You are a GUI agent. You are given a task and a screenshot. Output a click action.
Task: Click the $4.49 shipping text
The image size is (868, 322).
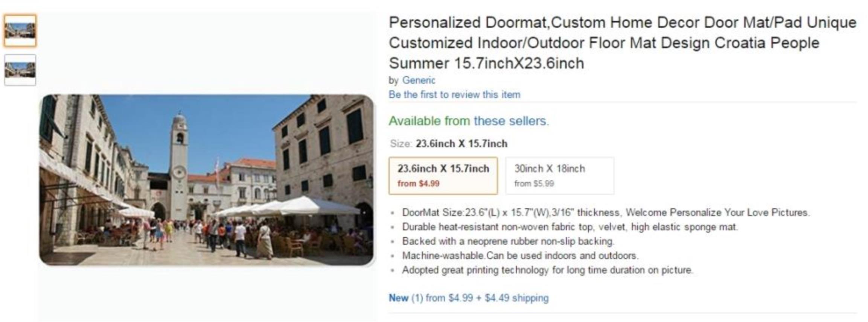(516, 298)
